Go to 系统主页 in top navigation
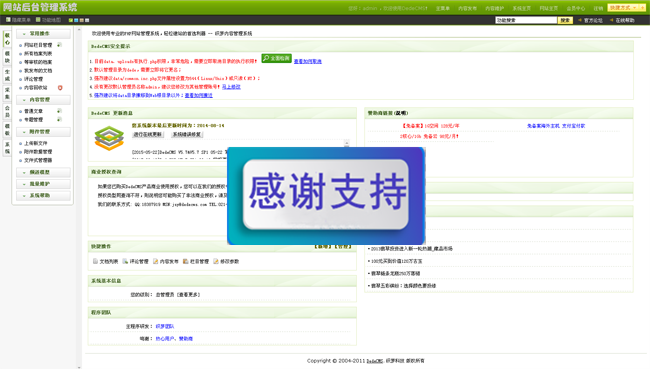650x369 pixels. [521, 8]
